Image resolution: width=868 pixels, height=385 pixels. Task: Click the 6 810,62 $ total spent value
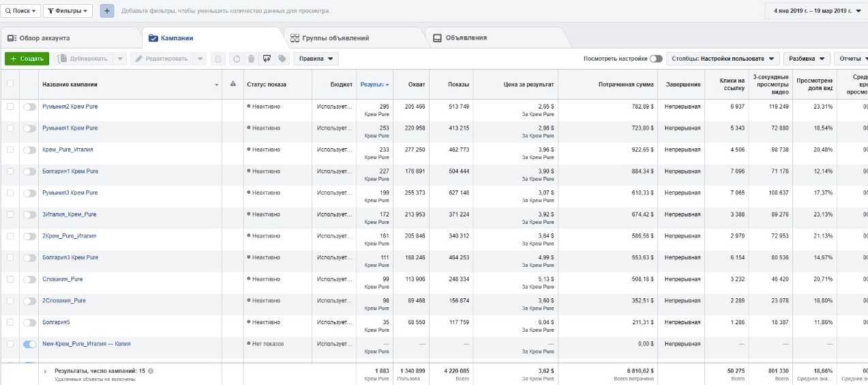(x=637, y=371)
